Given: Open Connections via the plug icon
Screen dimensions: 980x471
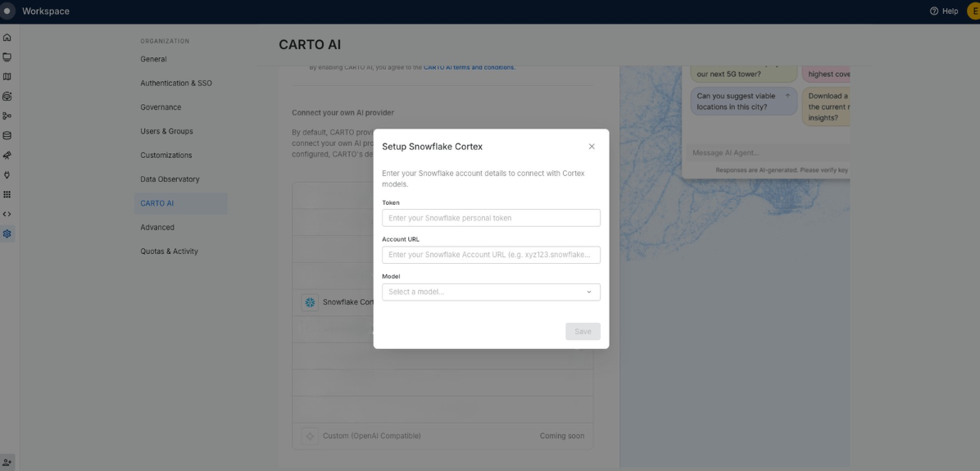Looking at the screenshot, I should tap(7, 175).
